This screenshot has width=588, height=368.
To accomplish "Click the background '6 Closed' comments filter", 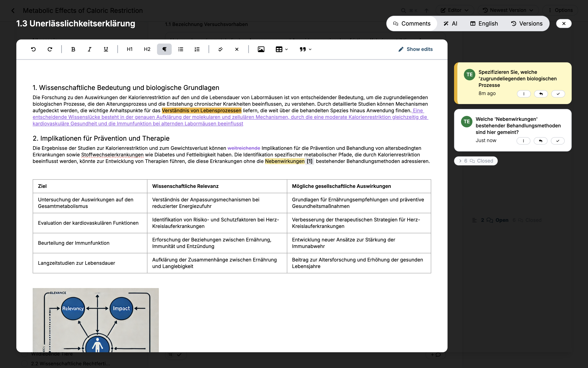I will [527, 220].
